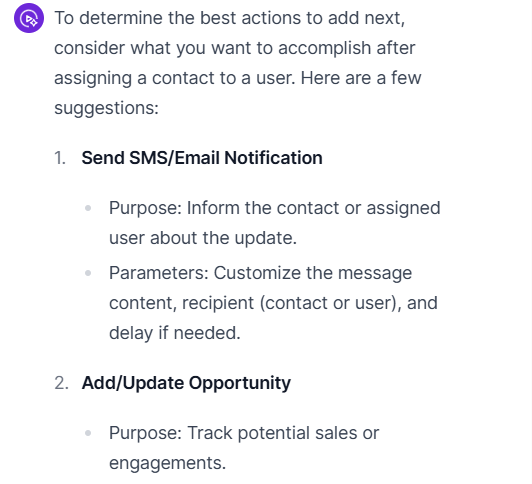Click the purple AI assistant avatar icon
The height and width of the screenshot is (484, 532).
(x=29, y=18)
